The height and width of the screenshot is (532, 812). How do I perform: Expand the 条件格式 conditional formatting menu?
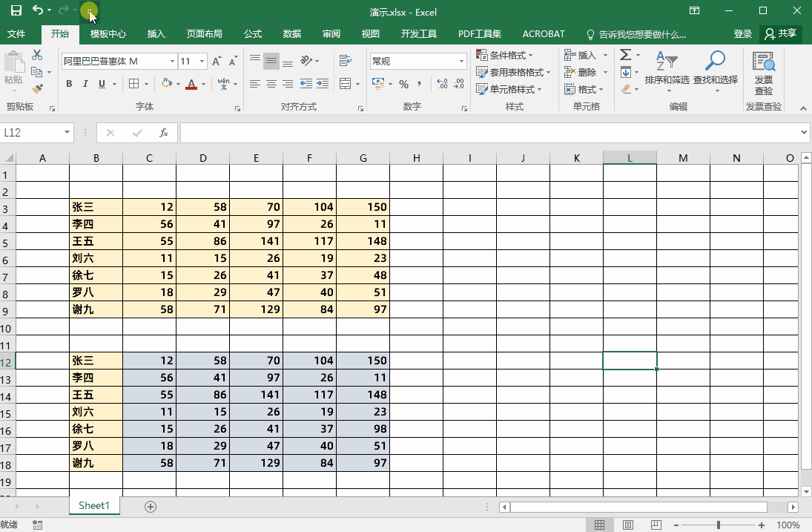505,55
